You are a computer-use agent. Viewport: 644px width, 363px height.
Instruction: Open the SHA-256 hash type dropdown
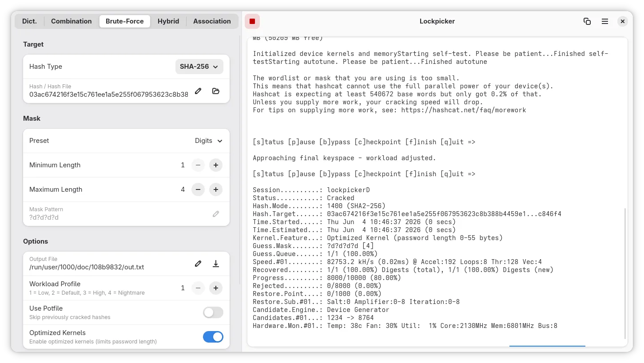[x=199, y=67]
